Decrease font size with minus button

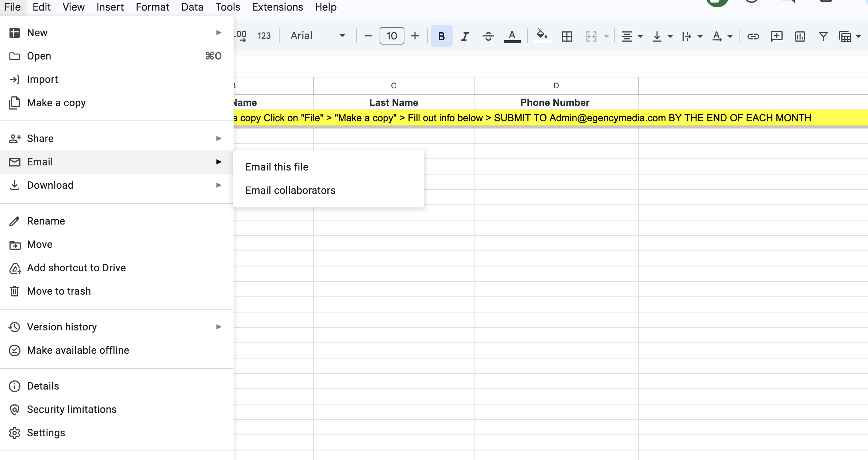pyautogui.click(x=368, y=36)
